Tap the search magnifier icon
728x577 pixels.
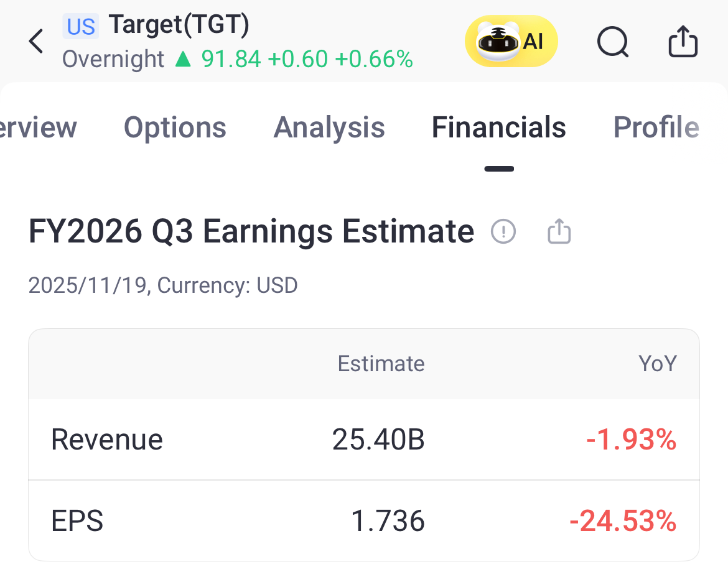612,42
